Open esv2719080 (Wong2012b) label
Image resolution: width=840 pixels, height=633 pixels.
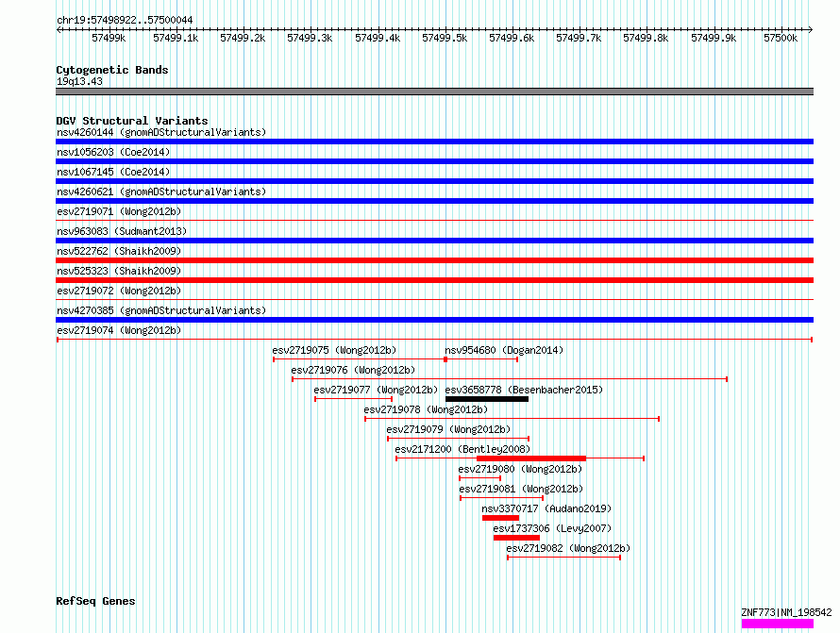pyautogui.click(x=520, y=469)
